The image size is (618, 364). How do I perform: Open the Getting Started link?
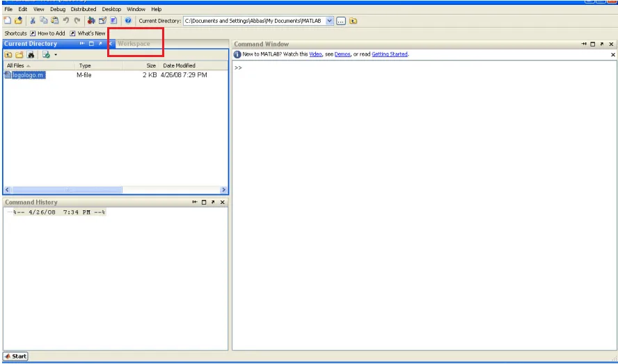(x=390, y=54)
